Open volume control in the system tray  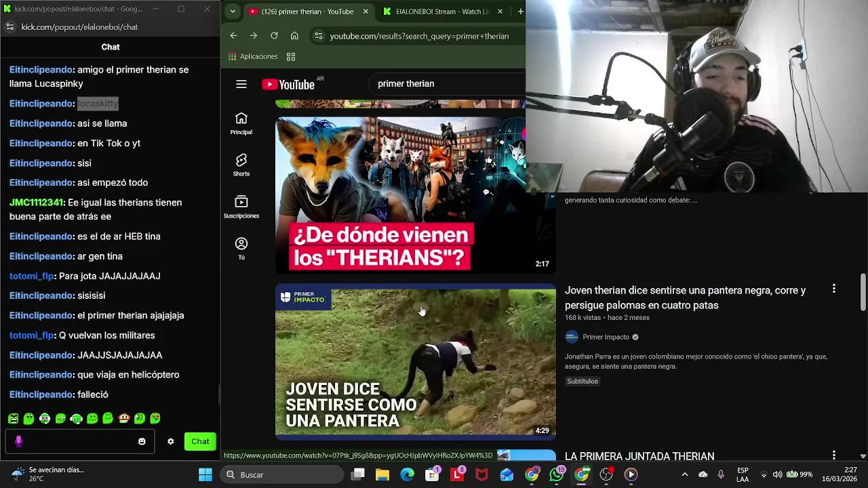[777, 474]
